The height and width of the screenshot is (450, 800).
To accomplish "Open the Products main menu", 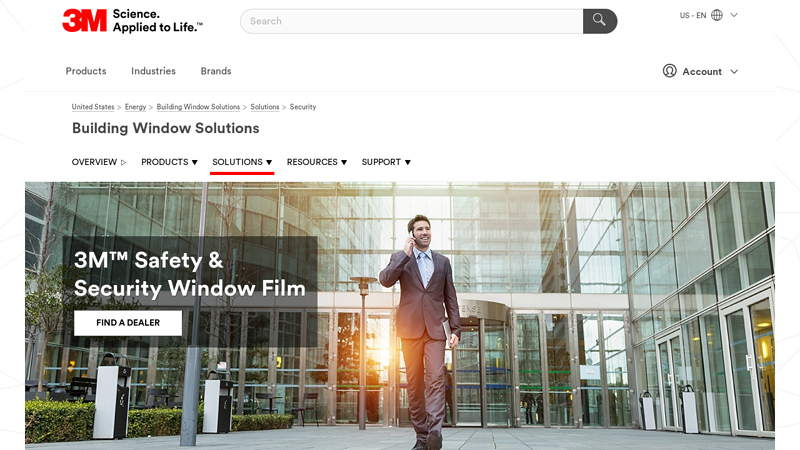I will (x=86, y=71).
